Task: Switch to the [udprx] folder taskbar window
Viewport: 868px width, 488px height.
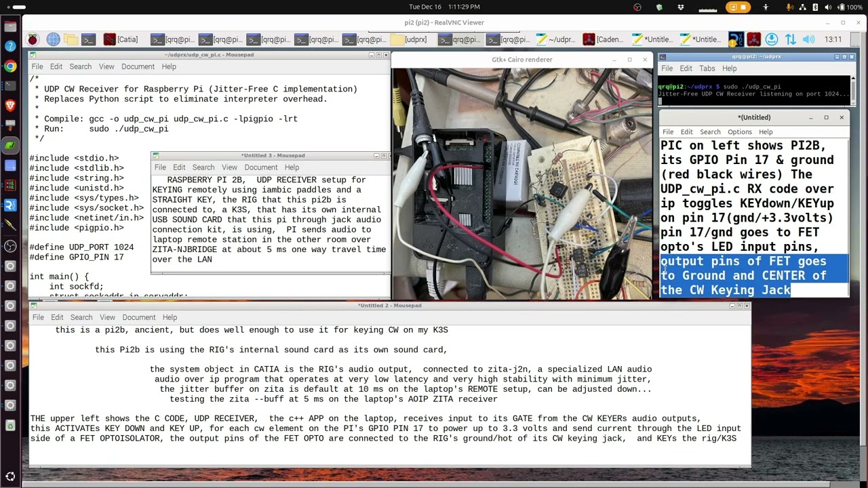Action: click(409, 40)
